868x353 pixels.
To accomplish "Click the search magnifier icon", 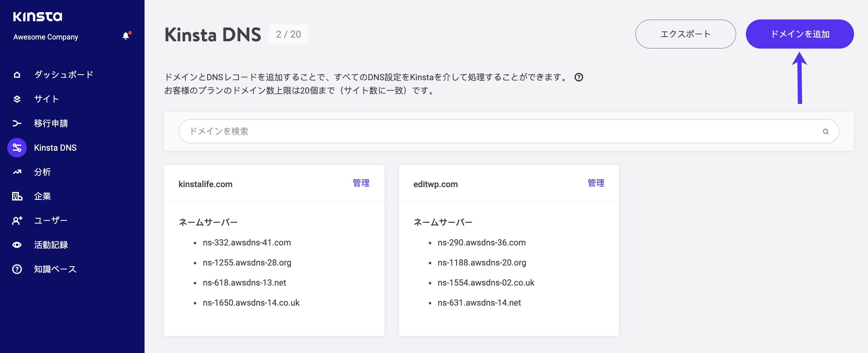I will pyautogui.click(x=825, y=132).
